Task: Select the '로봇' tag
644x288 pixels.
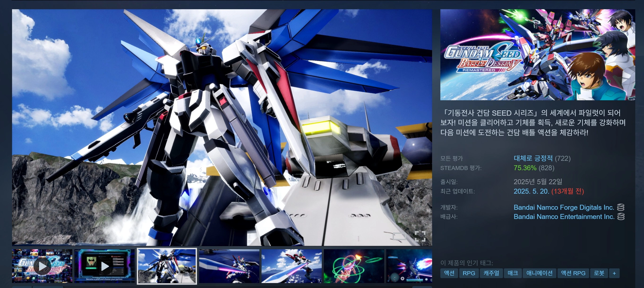Action: click(x=599, y=273)
